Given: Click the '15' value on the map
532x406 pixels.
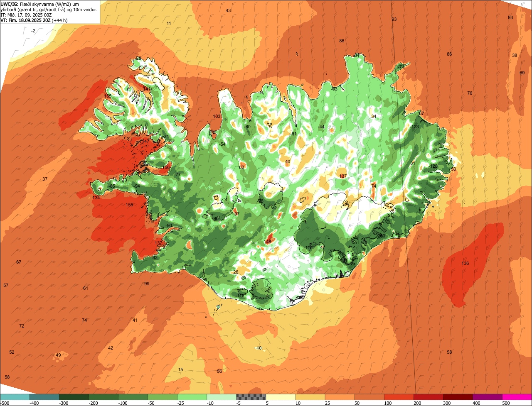Looking at the screenshot, I should (180, 369).
